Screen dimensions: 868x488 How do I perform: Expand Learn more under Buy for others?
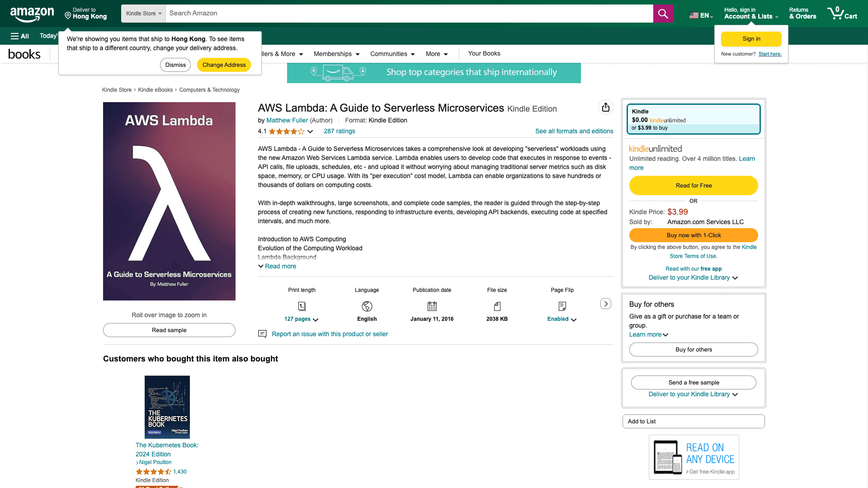point(649,334)
